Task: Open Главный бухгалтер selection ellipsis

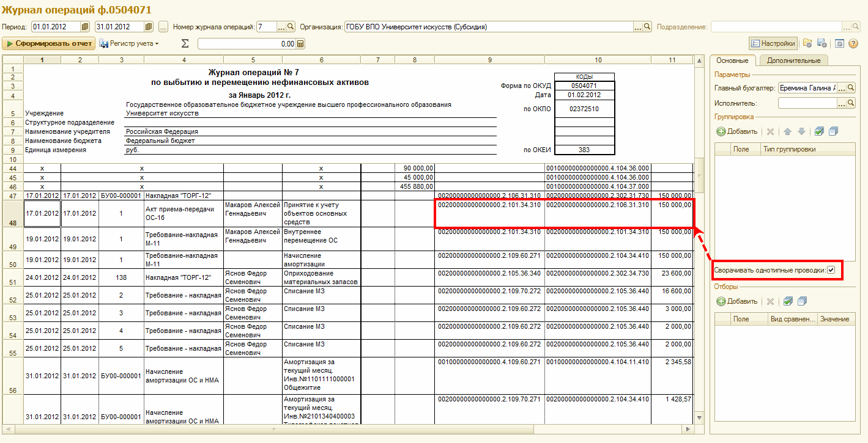Action: coord(841,88)
